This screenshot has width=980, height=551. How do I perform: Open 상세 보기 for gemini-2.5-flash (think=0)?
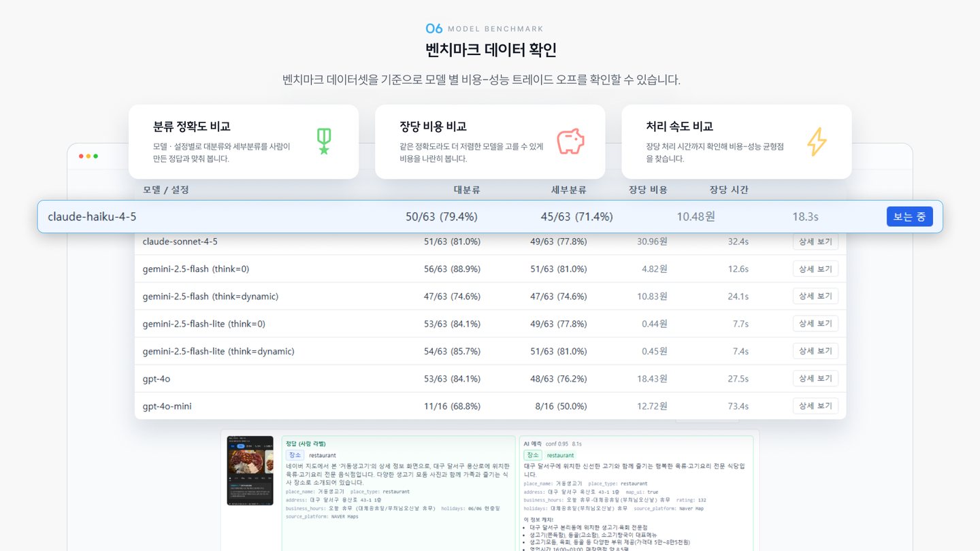[815, 269]
